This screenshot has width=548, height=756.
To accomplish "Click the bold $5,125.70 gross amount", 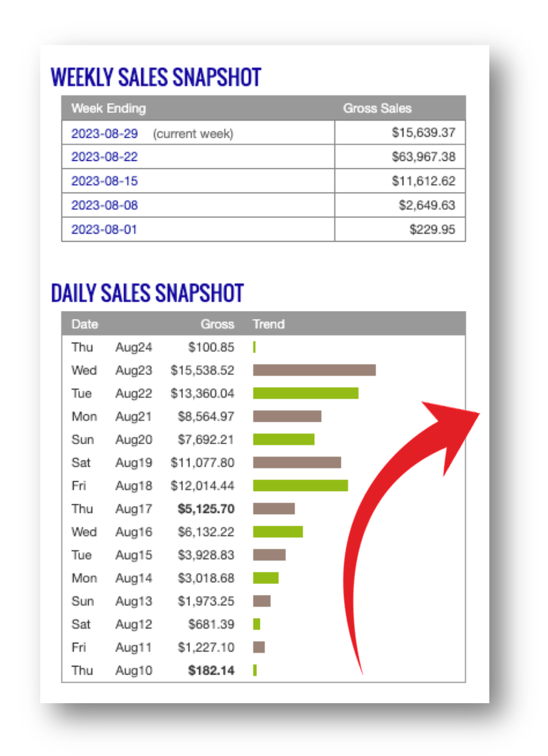I will click(206, 509).
